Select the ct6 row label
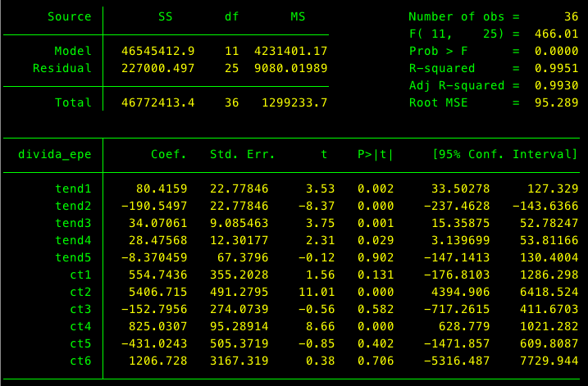Image resolution: width=588 pixels, height=386 pixels. pyautogui.click(x=80, y=360)
